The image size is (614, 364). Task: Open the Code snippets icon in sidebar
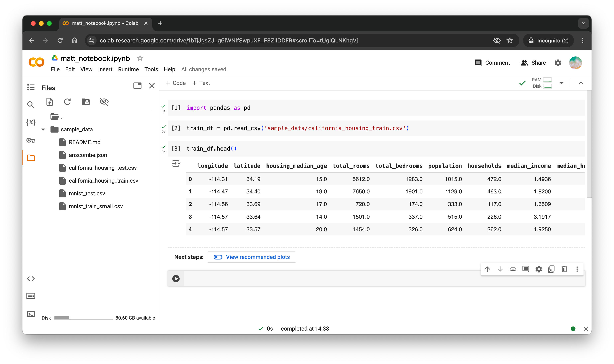[x=31, y=279]
